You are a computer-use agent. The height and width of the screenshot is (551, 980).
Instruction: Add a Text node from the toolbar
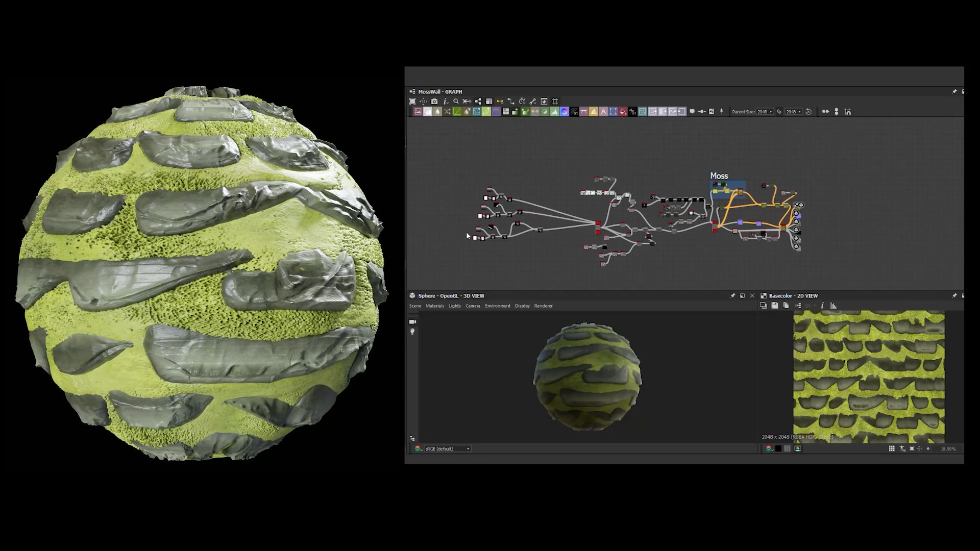(603, 112)
